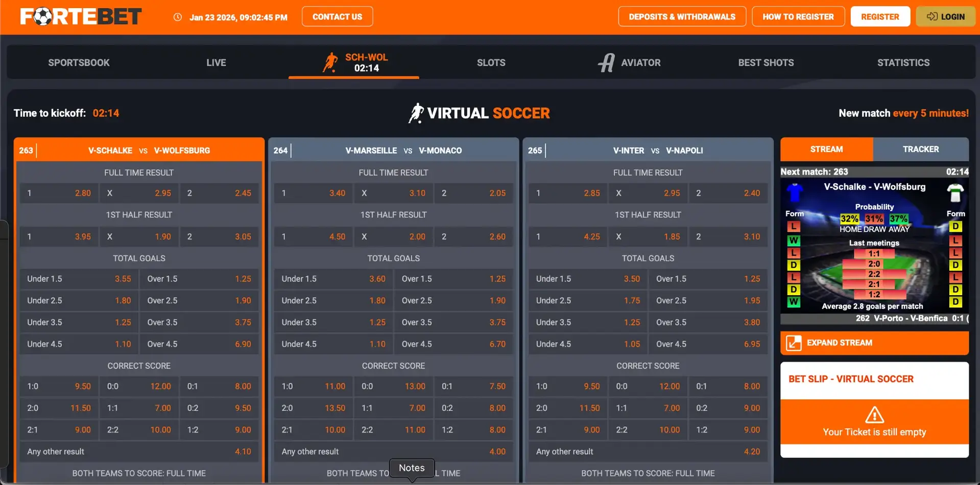This screenshot has width=980, height=485.
Task: Open the SPORTSBOOK section
Action: point(79,62)
